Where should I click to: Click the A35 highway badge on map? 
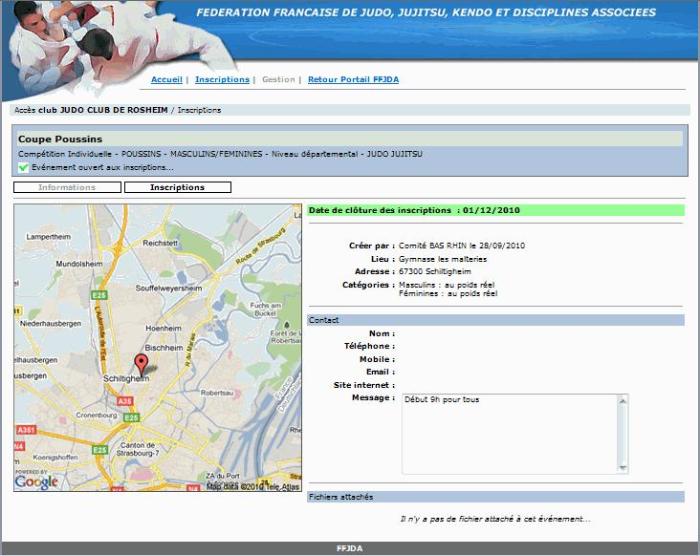pos(125,400)
